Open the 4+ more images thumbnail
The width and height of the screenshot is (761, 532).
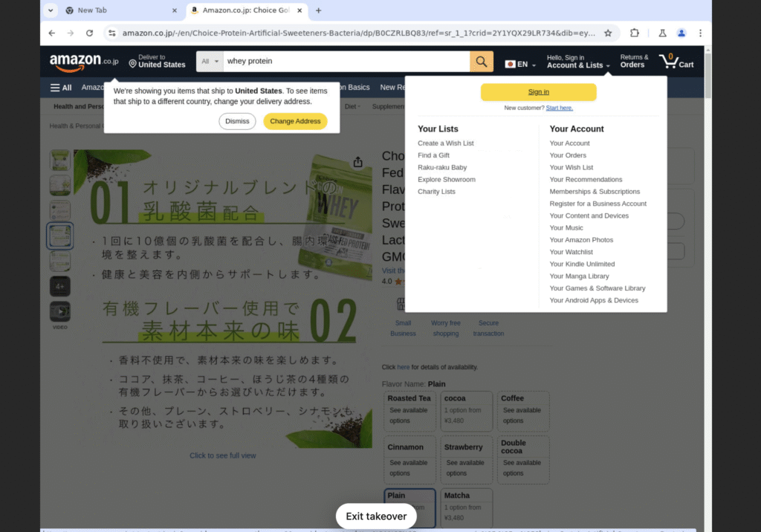[x=59, y=286]
